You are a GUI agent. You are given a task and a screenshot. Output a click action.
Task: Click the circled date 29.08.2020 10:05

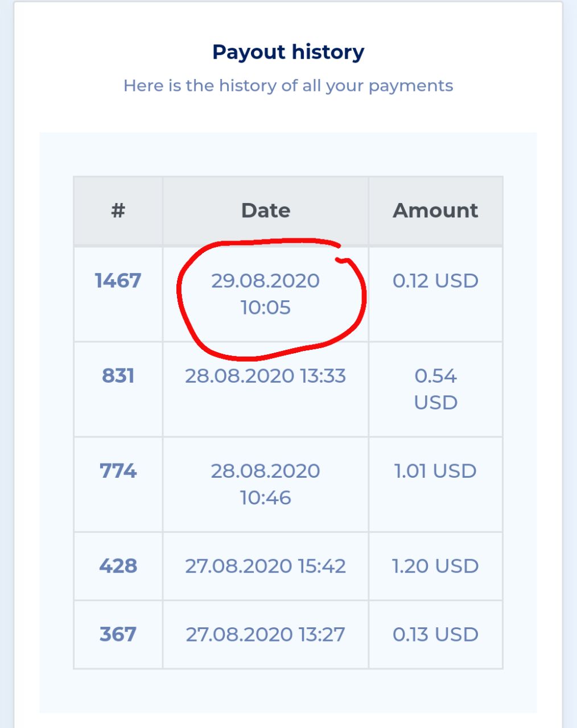click(x=266, y=293)
